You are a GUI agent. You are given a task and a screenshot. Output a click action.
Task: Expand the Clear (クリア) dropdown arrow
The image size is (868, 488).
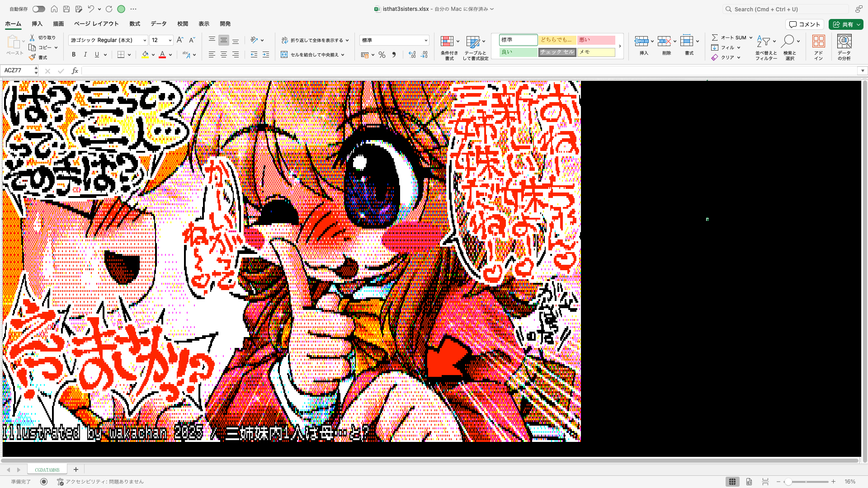(x=739, y=57)
